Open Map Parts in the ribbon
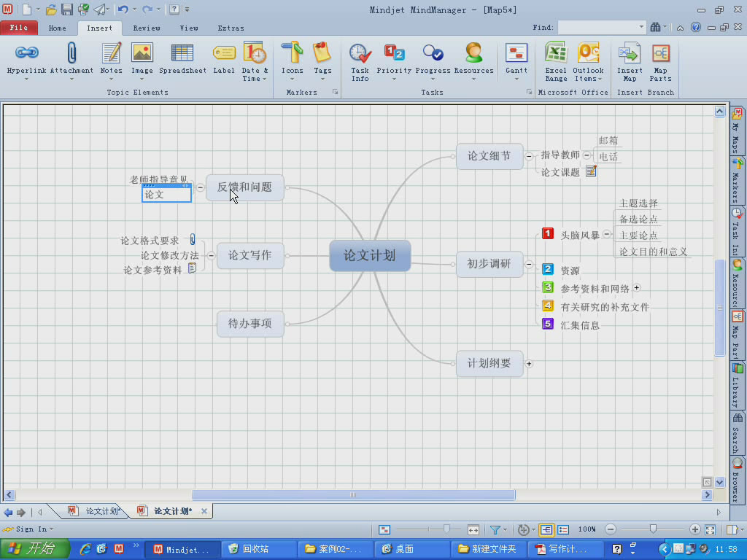Screen dimensions: 747x560 coord(660,61)
